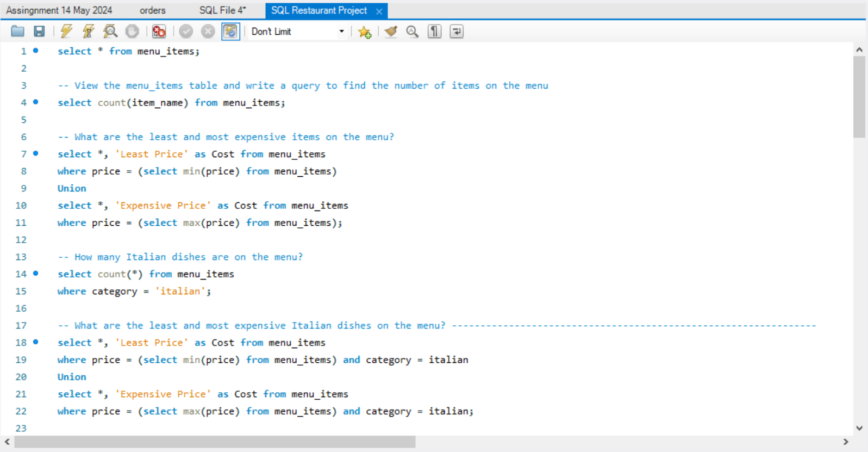Click 'select count(*)' on line 14
868x452 pixels.
[x=100, y=274]
